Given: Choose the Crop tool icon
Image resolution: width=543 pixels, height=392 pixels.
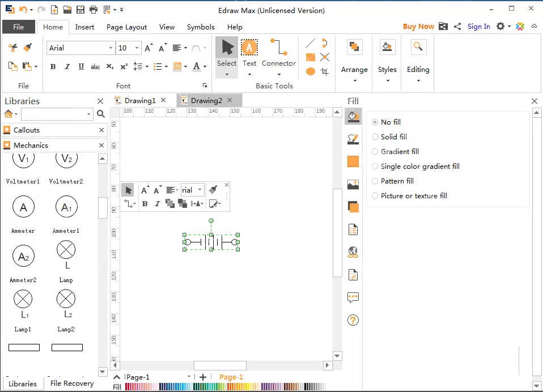Looking at the screenshot, I should 325,71.
